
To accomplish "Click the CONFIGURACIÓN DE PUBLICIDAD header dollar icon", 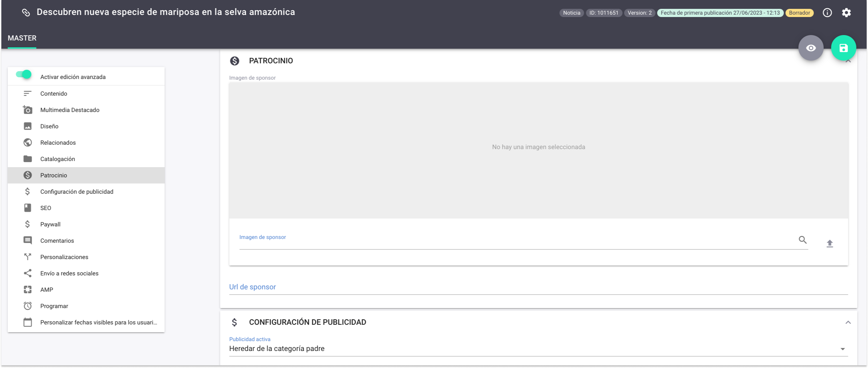I will (235, 322).
